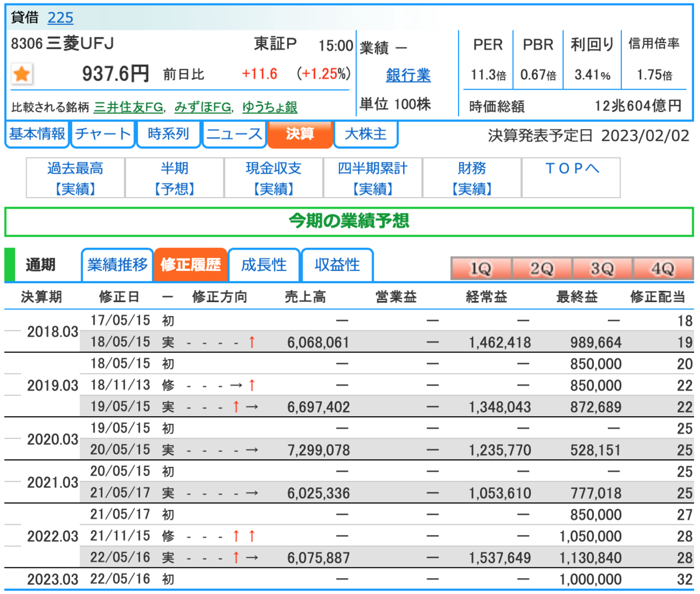Click the 今期の業績予想 heading
Image resolution: width=700 pixels, height=594 pixels.
point(349,222)
